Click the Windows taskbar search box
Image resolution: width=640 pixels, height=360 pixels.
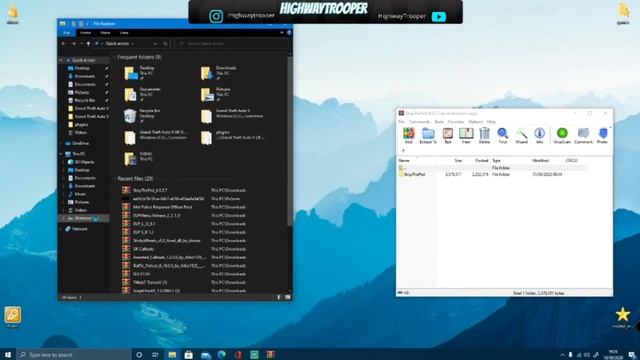(x=74, y=355)
